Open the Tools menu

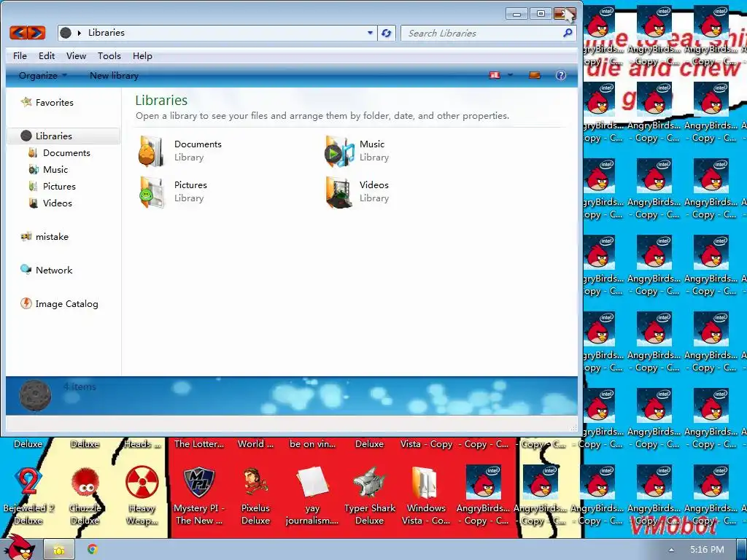tap(109, 55)
